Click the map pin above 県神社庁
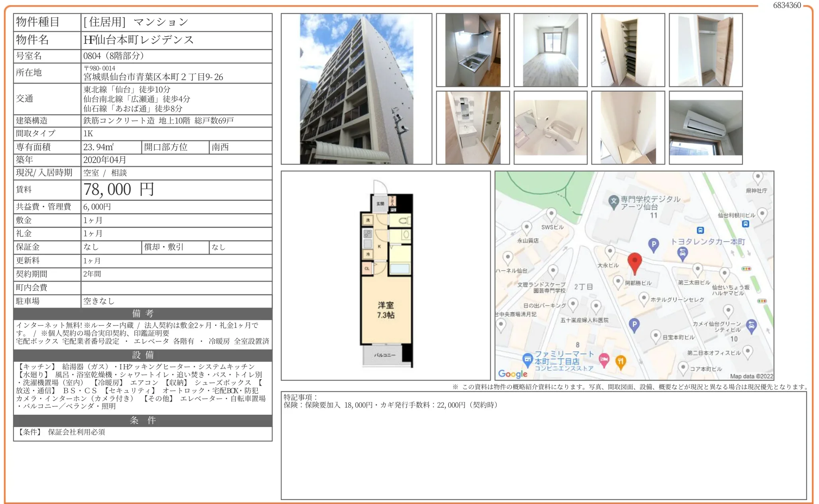 click(x=758, y=178)
